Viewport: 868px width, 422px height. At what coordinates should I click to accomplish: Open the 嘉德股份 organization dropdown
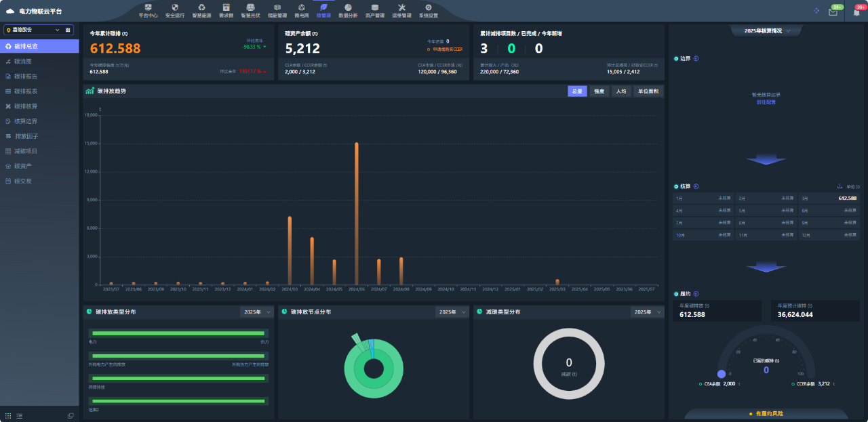[x=39, y=30]
